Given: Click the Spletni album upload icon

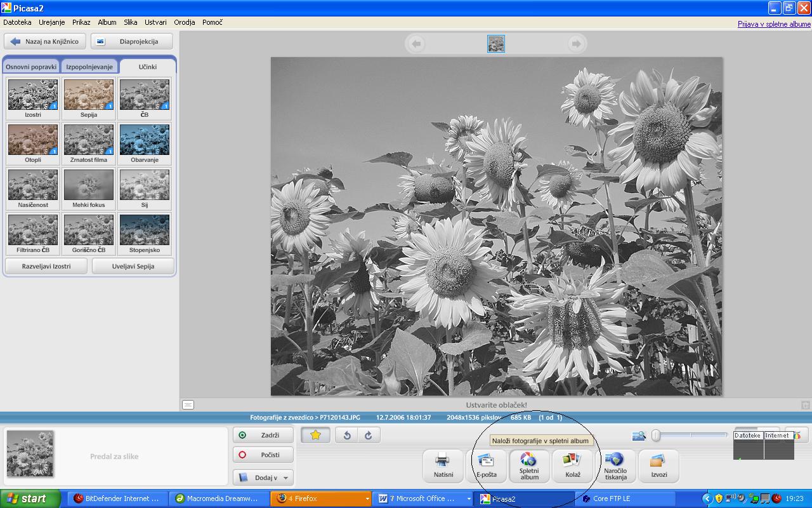Looking at the screenshot, I should [529, 465].
